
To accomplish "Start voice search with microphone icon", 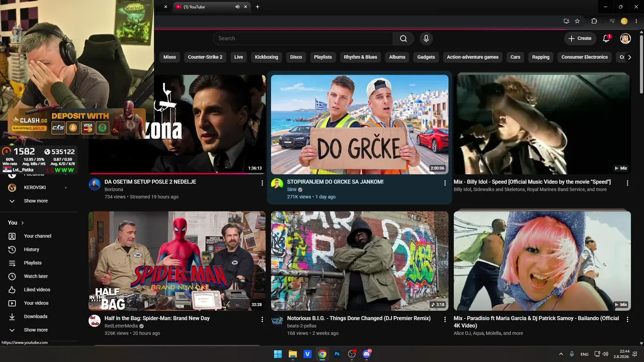I will (x=426, y=38).
